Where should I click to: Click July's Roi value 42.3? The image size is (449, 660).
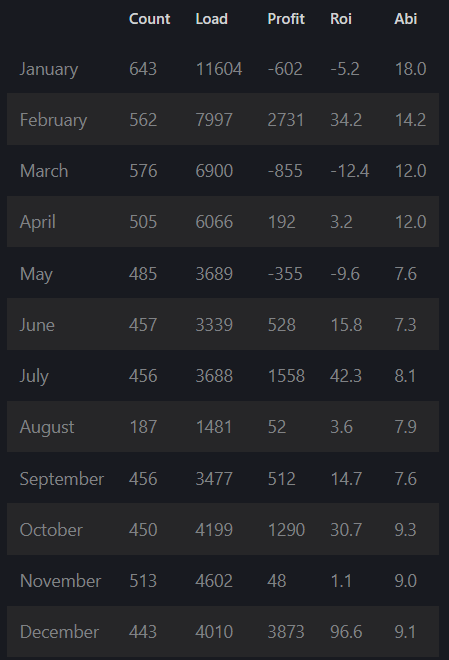[345, 376]
